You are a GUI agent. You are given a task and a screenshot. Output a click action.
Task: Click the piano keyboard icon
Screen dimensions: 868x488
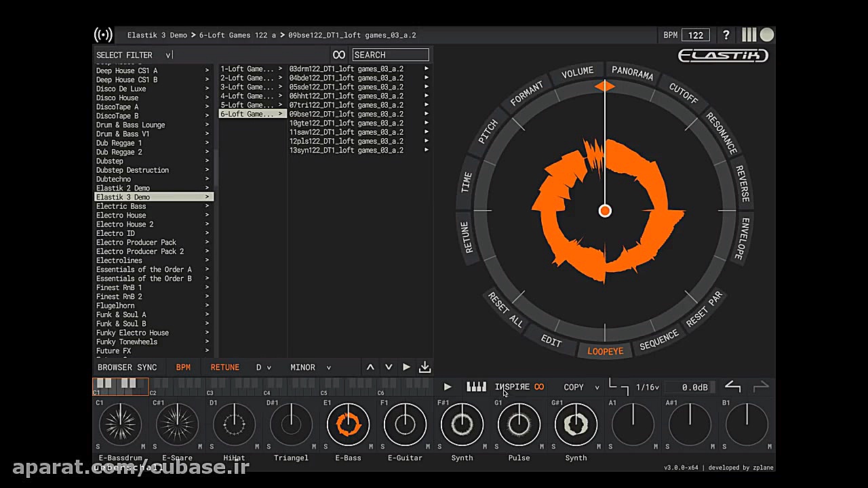[x=477, y=387]
